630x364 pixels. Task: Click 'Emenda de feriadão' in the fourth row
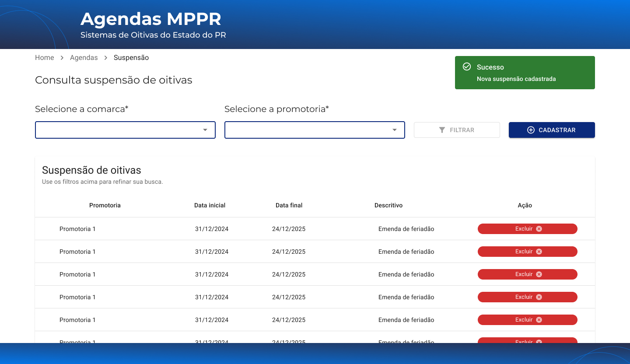406,297
